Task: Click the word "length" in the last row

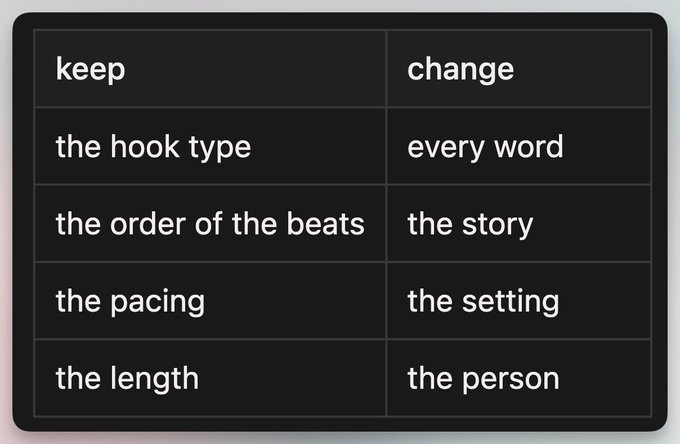Action: click(x=154, y=379)
